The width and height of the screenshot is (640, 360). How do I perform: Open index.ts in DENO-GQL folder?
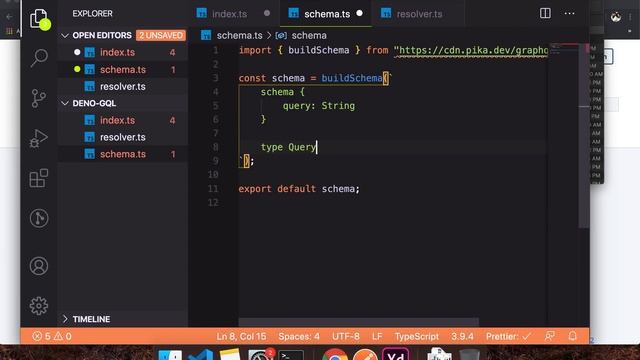pyautogui.click(x=123, y=120)
